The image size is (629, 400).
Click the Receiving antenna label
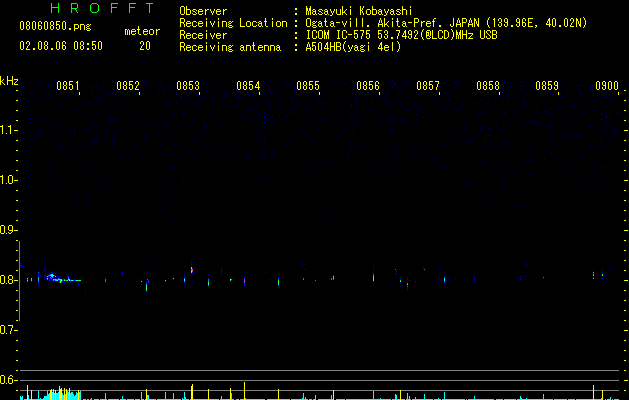tap(230, 47)
